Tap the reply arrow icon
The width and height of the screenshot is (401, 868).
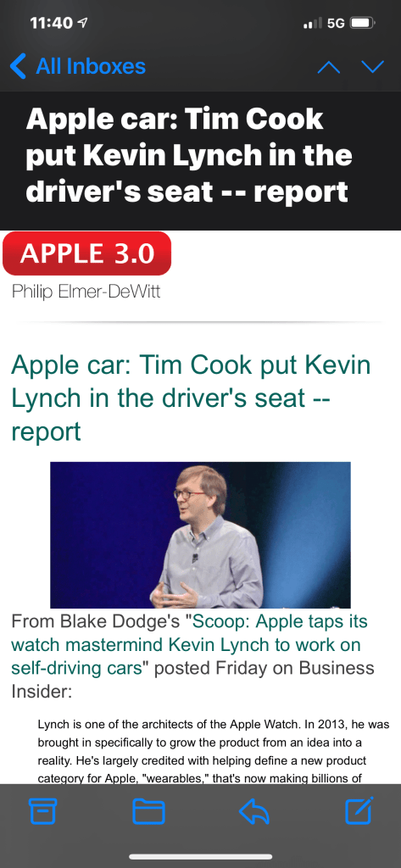(253, 811)
